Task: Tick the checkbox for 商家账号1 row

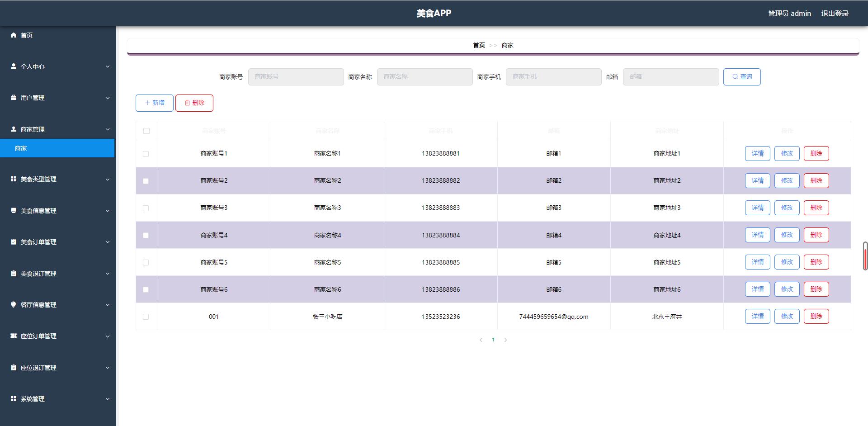Action: (146, 154)
